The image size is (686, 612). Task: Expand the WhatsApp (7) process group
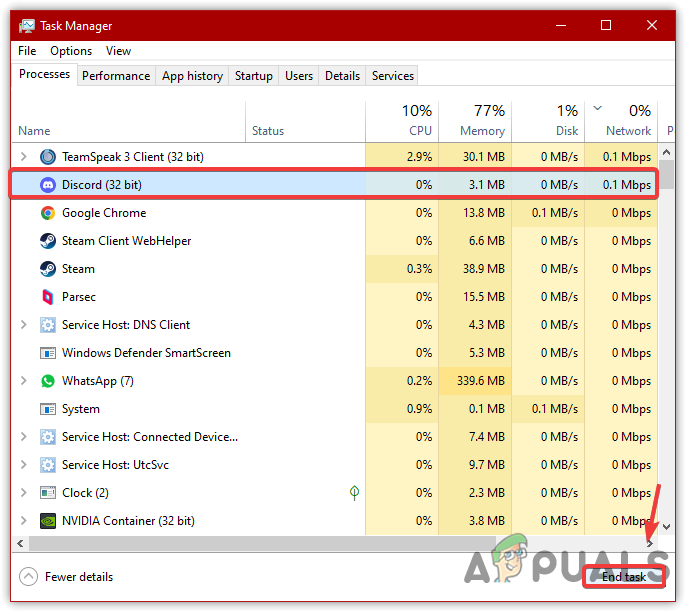24,381
